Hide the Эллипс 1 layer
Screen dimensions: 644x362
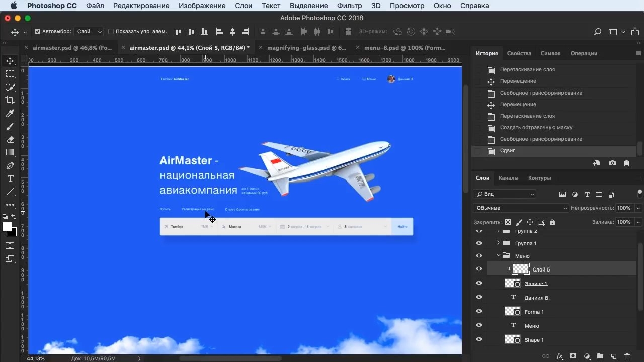pyautogui.click(x=479, y=284)
